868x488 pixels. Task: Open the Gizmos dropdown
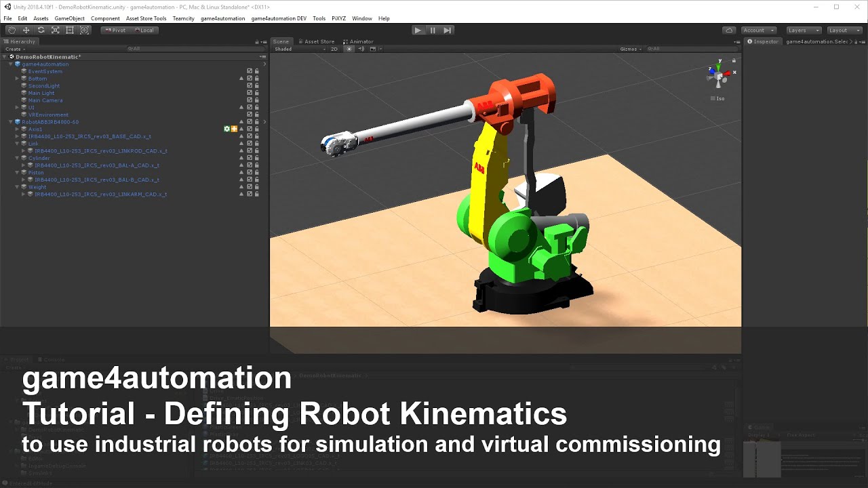(x=631, y=49)
